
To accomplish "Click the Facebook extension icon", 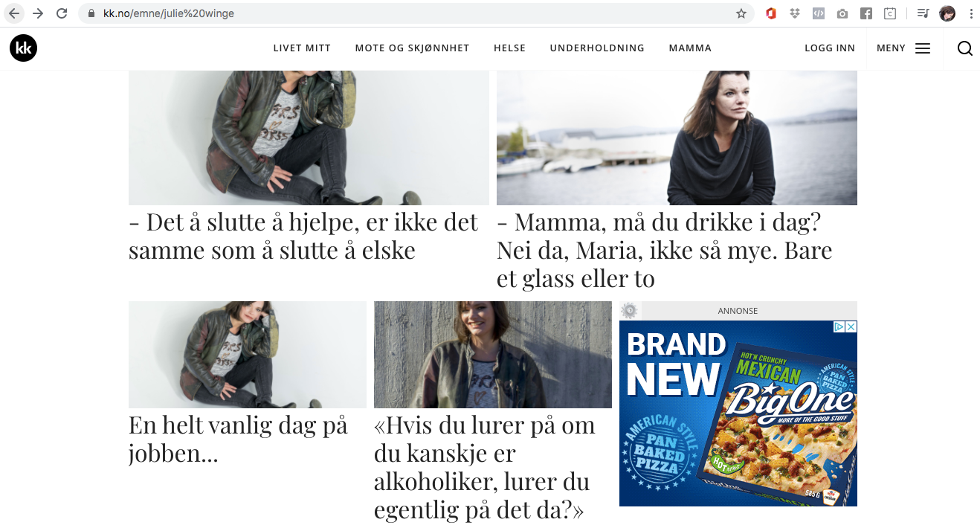I will [x=865, y=13].
